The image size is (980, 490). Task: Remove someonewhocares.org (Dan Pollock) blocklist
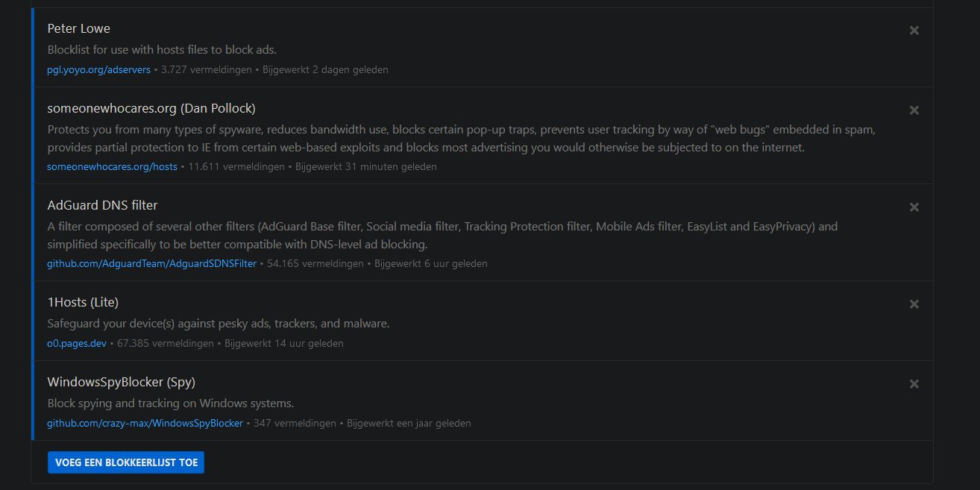(x=914, y=110)
